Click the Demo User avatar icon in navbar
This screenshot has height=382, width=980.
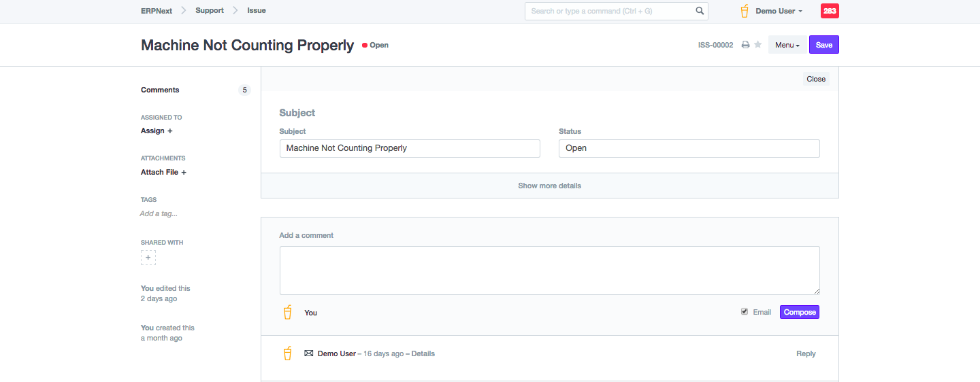tap(745, 11)
